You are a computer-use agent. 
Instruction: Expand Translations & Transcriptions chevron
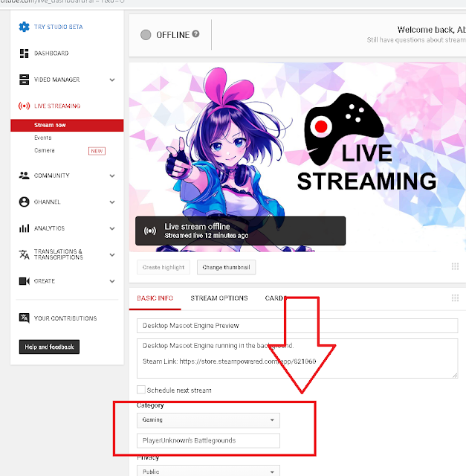pyautogui.click(x=112, y=254)
